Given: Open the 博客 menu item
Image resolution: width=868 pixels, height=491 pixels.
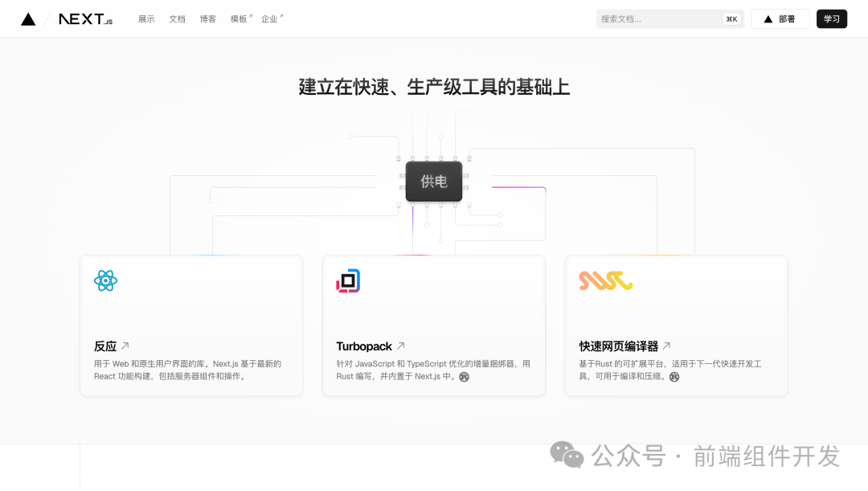Looking at the screenshot, I should tap(207, 18).
